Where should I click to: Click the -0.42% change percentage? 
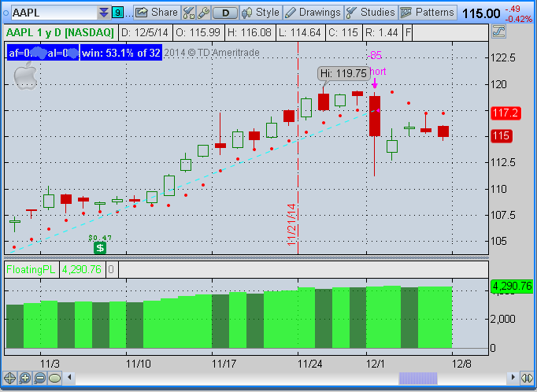519,19
